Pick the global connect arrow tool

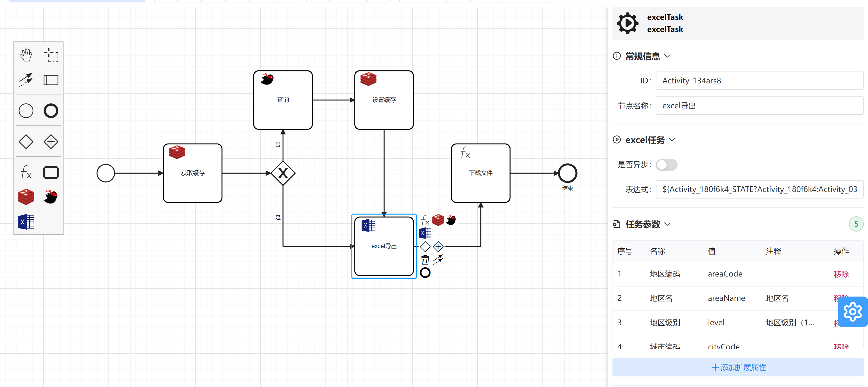pyautogui.click(x=26, y=80)
